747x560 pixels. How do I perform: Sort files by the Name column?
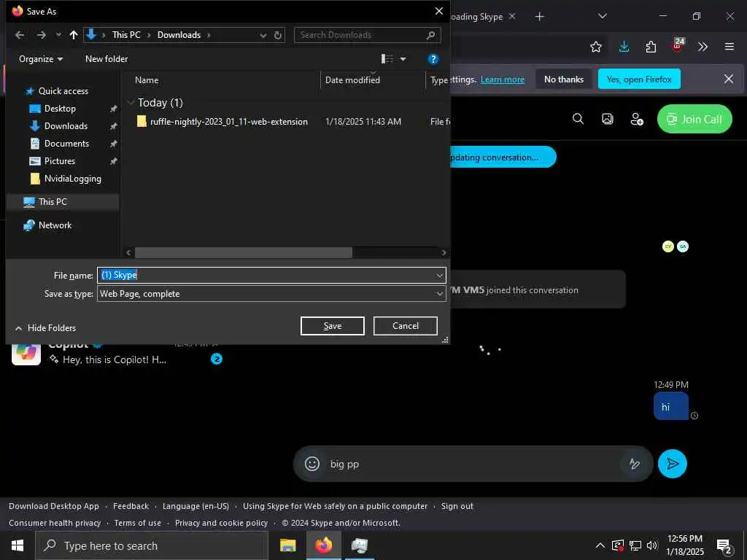147,80
